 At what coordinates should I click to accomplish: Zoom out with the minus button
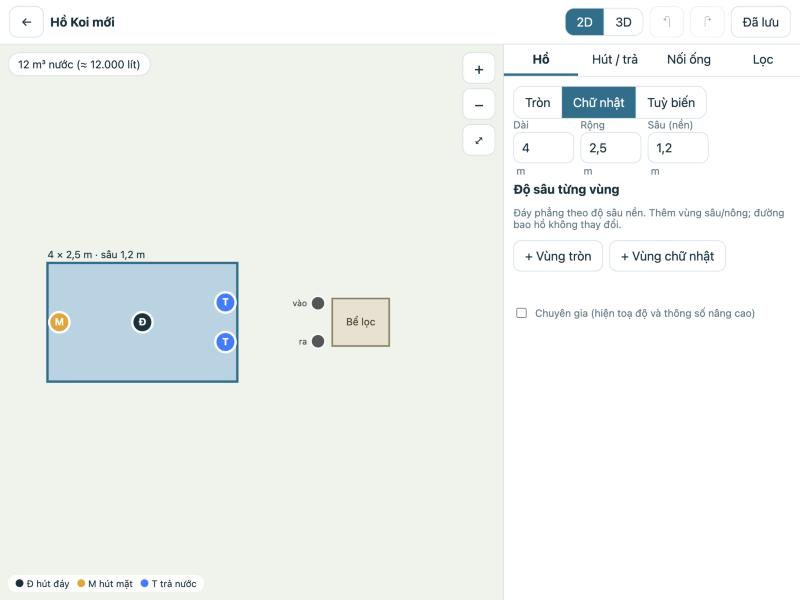[479, 105]
